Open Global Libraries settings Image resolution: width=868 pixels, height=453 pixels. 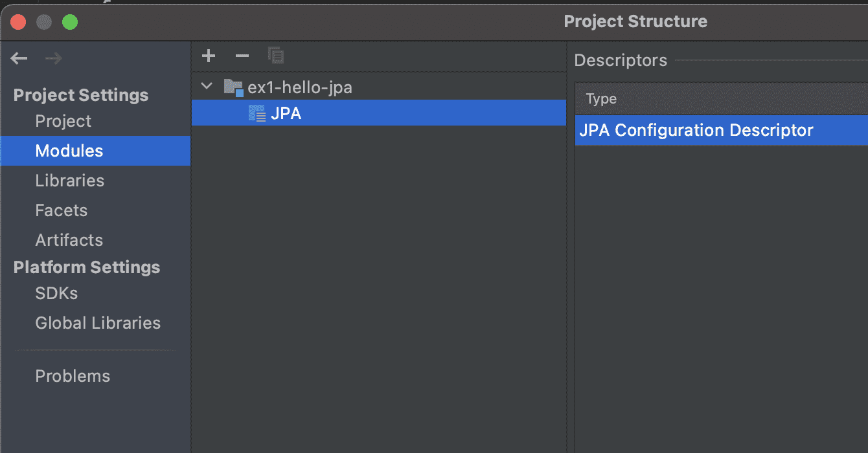(x=98, y=323)
